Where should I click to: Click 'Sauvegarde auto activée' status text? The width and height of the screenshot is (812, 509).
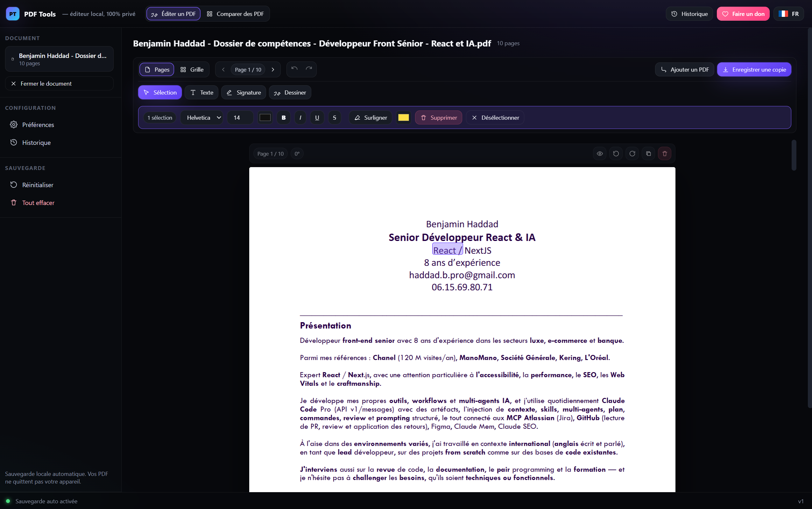pyautogui.click(x=46, y=501)
